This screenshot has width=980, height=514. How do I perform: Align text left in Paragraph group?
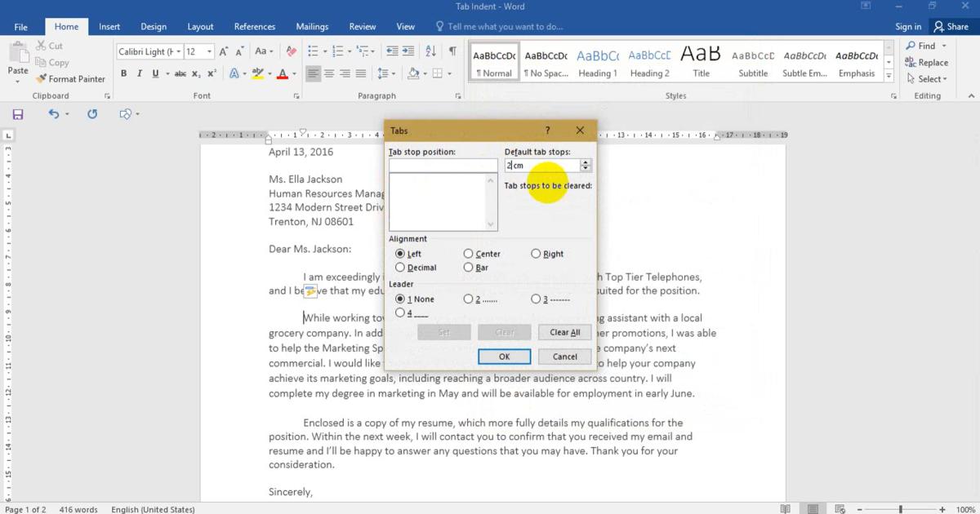click(314, 73)
